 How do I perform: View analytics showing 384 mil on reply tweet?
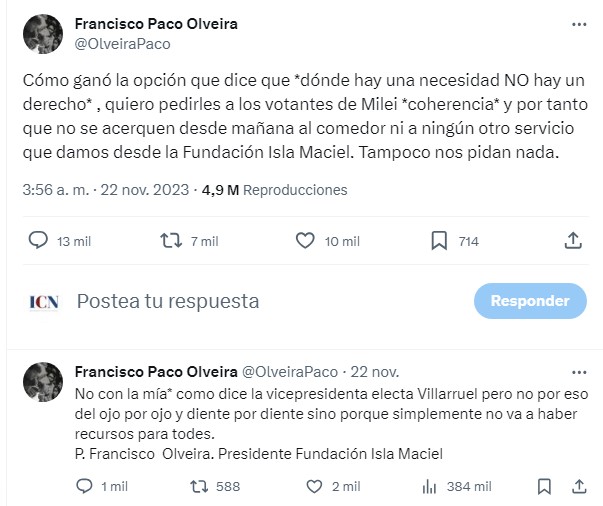[431, 486]
